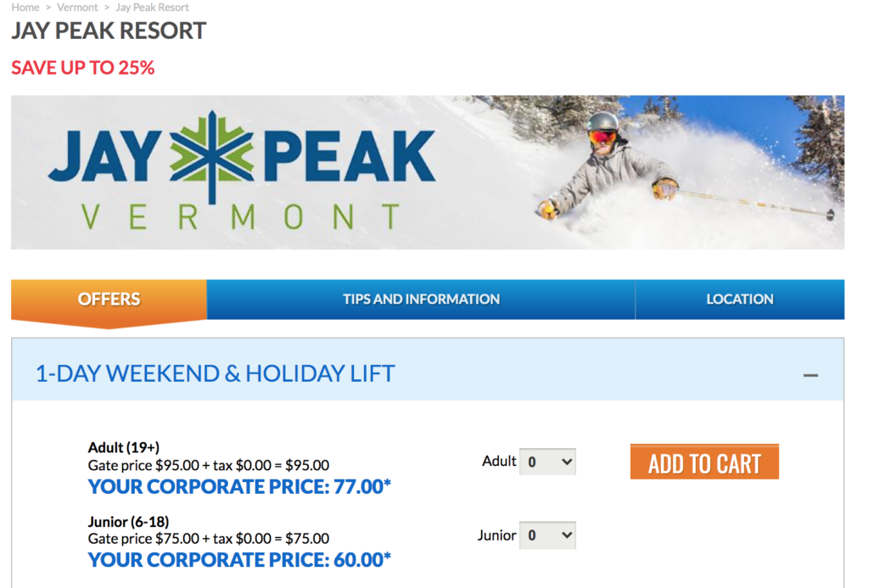Collapse the 1-Day Weekend & Holiday Lift section
Image resolution: width=869 pixels, height=588 pixels.
[811, 373]
